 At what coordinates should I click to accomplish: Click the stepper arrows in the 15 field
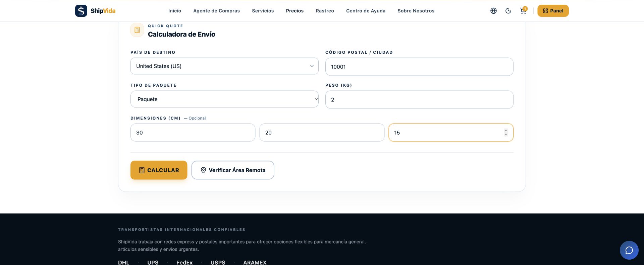pyautogui.click(x=506, y=132)
